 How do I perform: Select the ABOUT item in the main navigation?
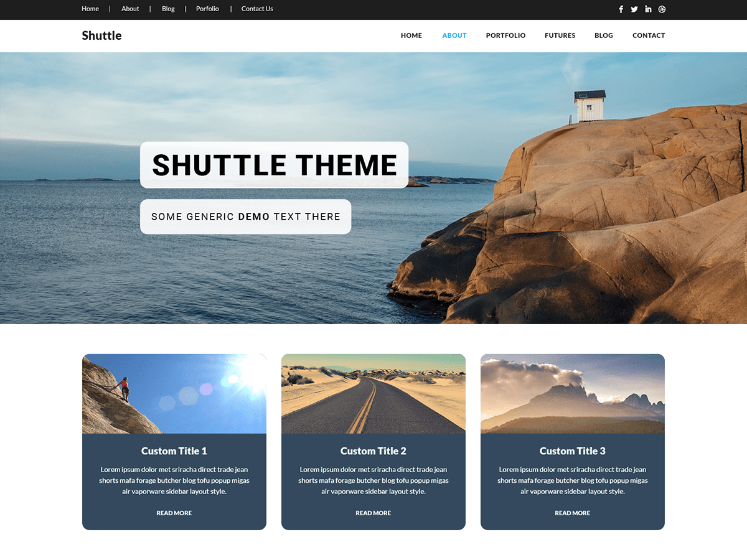pos(454,35)
